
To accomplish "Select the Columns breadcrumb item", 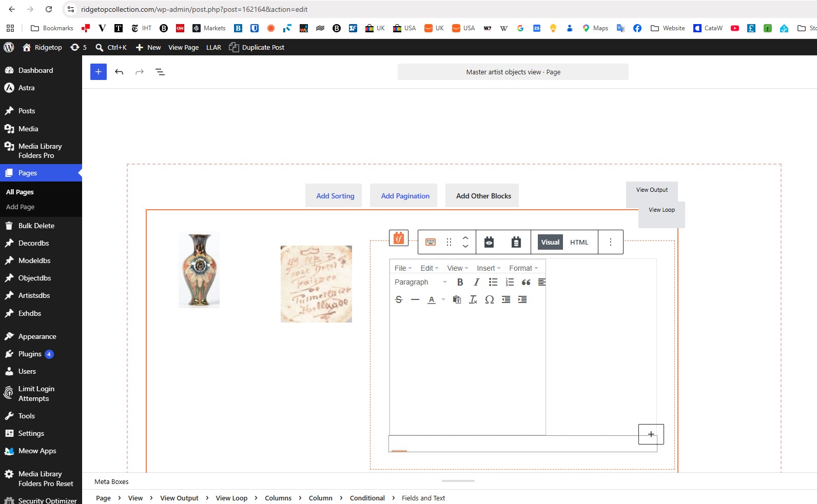I will (x=278, y=498).
